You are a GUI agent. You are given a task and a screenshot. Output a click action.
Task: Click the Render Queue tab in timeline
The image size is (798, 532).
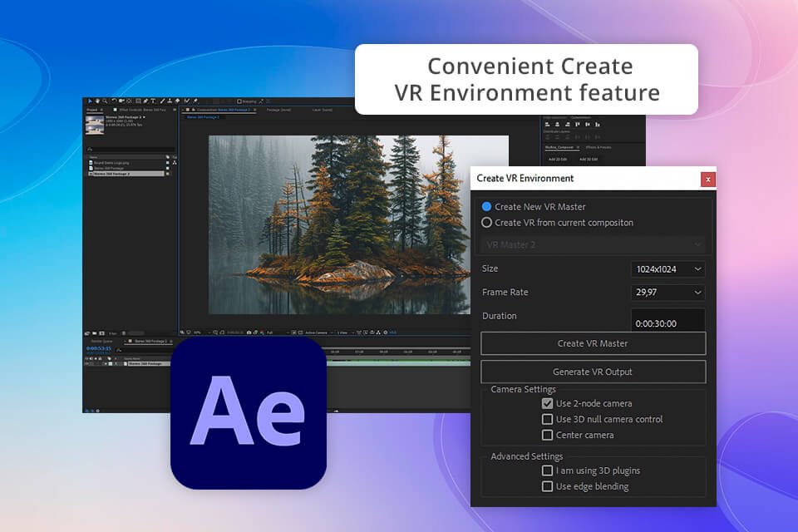coord(101,341)
